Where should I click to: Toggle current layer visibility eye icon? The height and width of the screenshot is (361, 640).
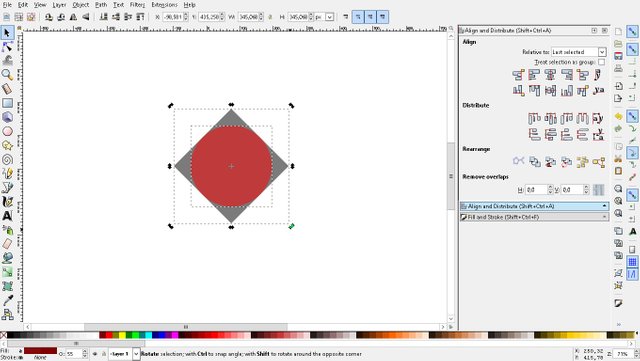(x=95, y=354)
